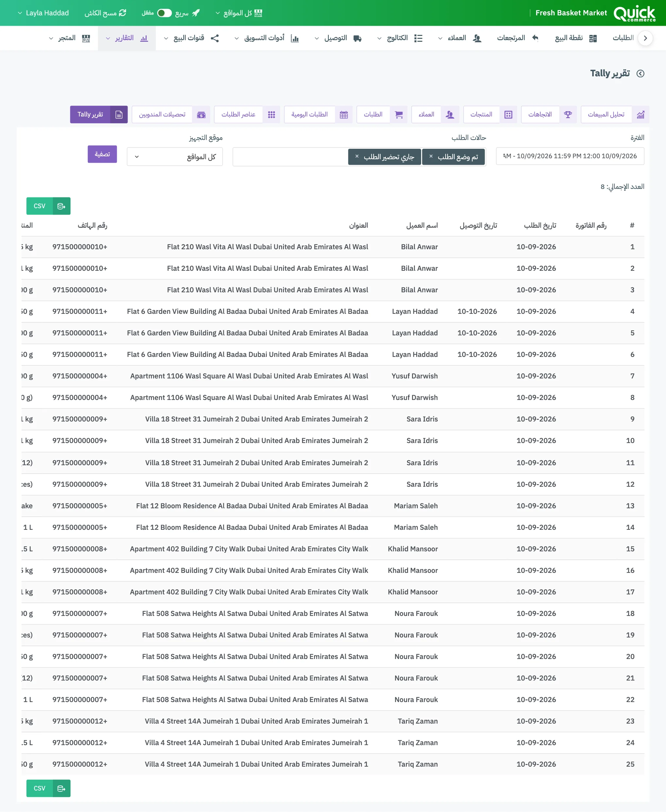Screen dimensions: 666x812
Task: Click the daily orders calendar icon
Action: point(344,115)
